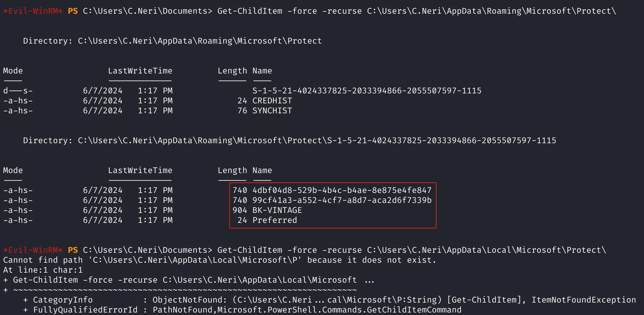
Task: Click the first Mode column header
Action: (13, 71)
